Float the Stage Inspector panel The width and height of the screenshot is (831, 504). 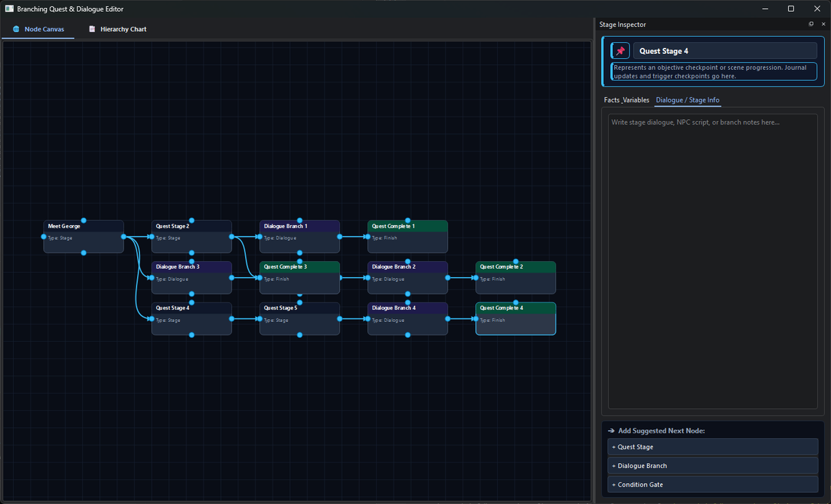point(812,24)
